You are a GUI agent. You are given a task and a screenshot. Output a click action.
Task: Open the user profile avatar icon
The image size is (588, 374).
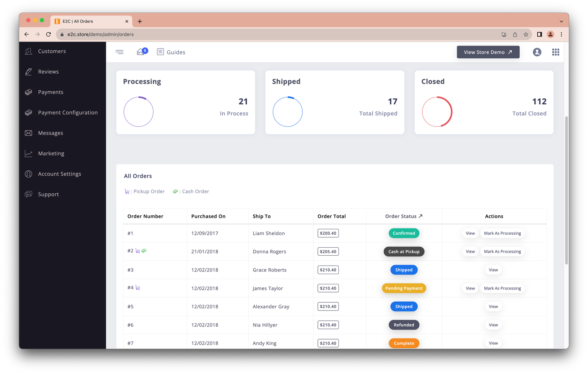[x=537, y=52]
